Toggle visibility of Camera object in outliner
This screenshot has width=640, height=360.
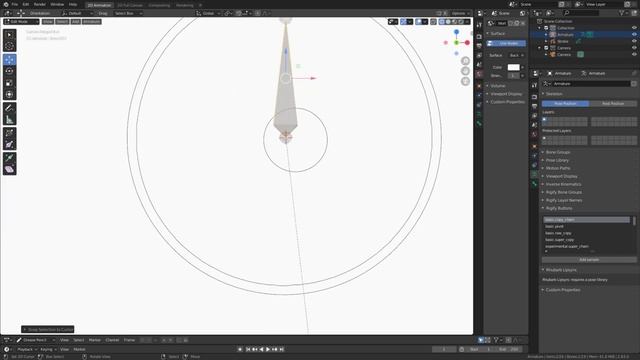tap(634, 54)
